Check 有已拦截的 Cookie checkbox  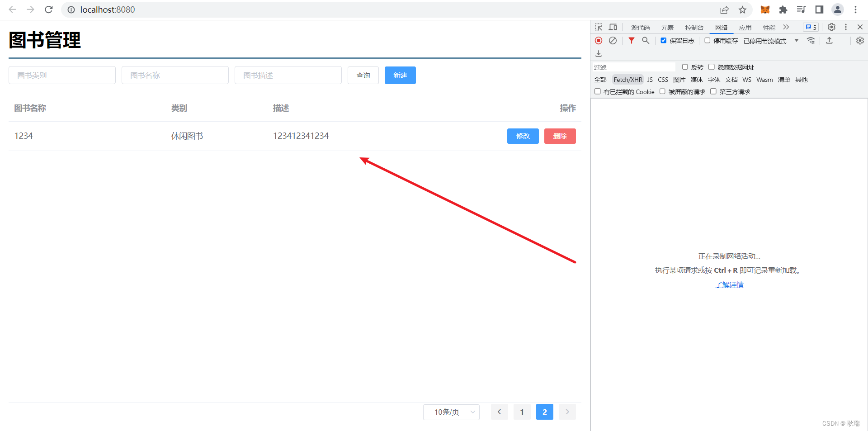pos(598,91)
